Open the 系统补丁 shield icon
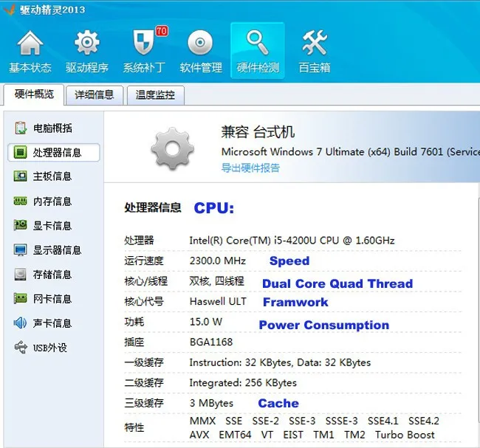The image size is (480, 448). click(143, 43)
